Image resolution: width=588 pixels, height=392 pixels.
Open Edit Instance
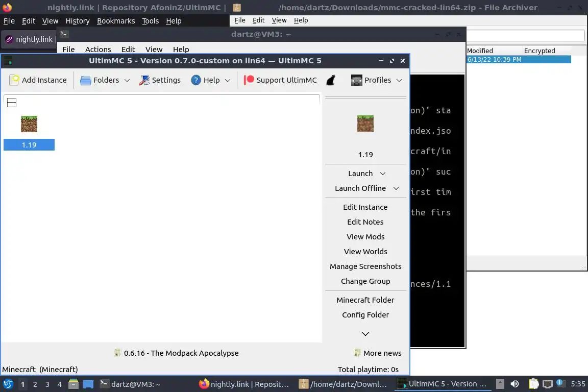[x=365, y=207]
